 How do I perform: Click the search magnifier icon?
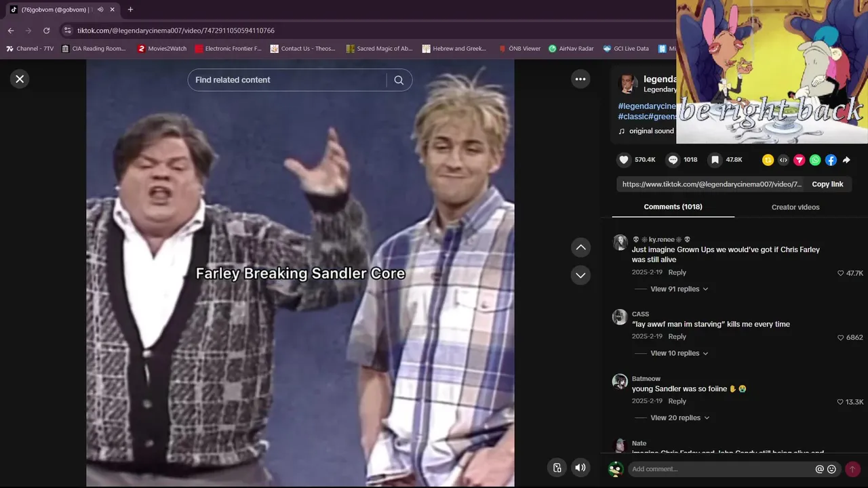click(x=399, y=80)
